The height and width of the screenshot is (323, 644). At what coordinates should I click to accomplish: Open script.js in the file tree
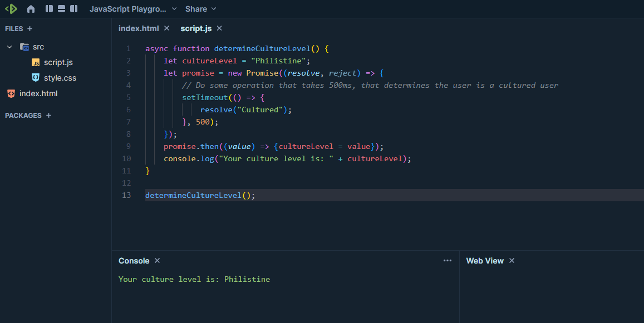pyautogui.click(x=58, y=62)
